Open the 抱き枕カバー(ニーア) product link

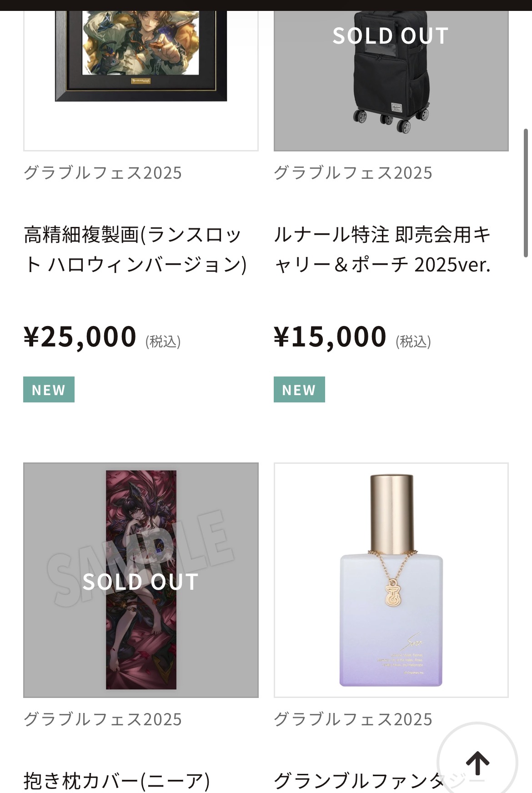coord(116,780)
